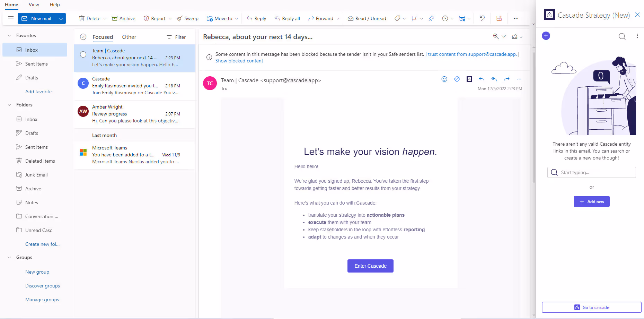644x319 pixels.
Task: Click the zoom magnifier icon by subject
Action: click(496, 36)
